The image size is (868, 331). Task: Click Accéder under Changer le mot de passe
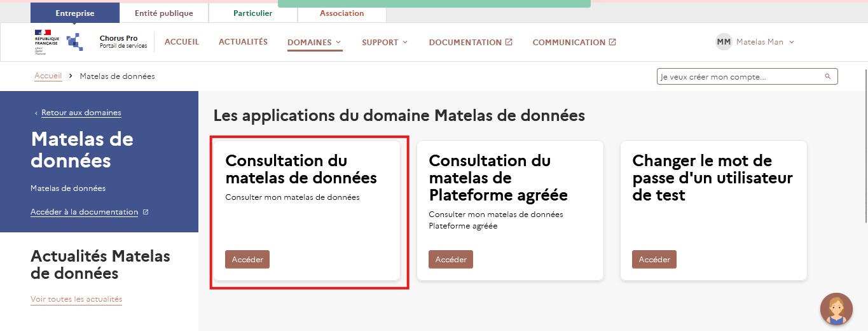[x=654, y=260]
